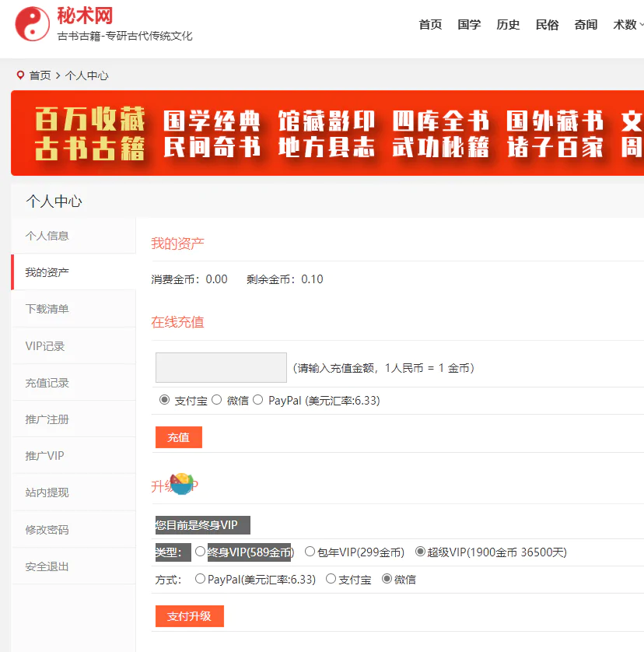Select PayPal as upgrade payment method
644x652 pixels.
[x=200, y=578]
